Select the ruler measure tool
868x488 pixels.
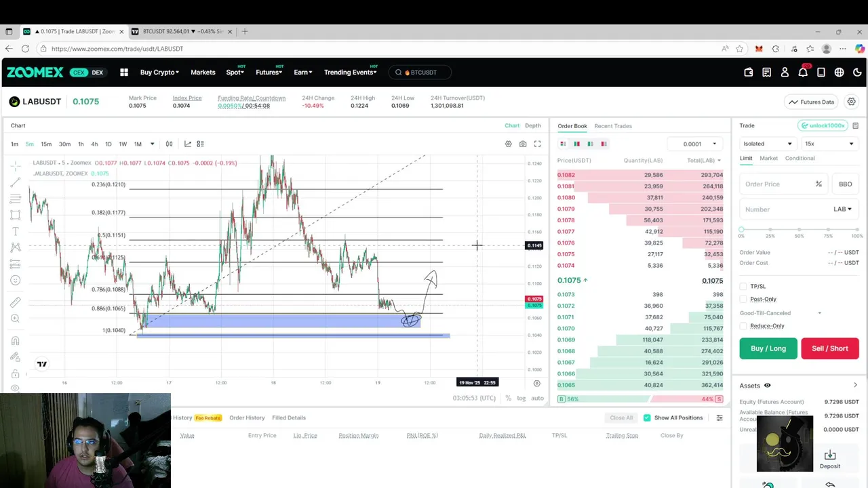(x=16, y=302)
